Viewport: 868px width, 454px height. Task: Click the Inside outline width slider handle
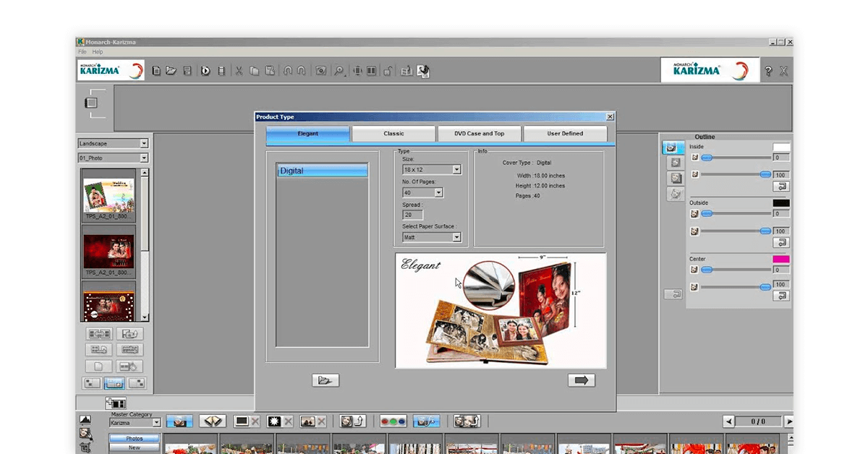[707, 157]
